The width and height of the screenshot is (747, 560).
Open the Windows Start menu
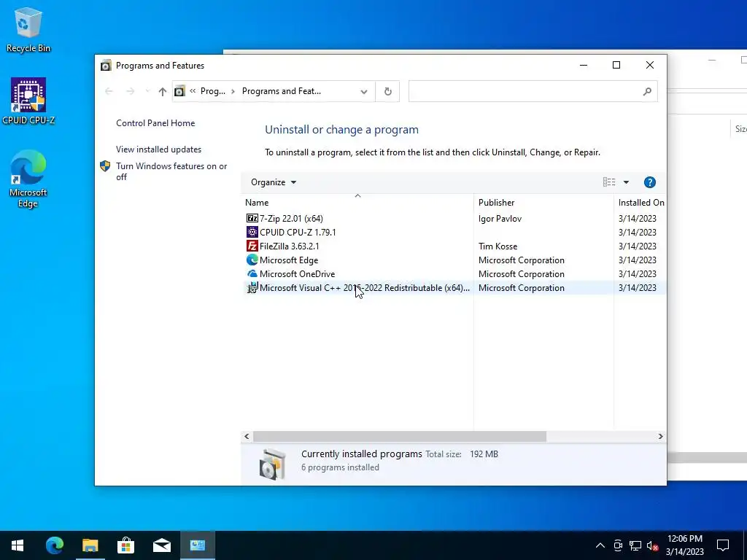(18, 545)
